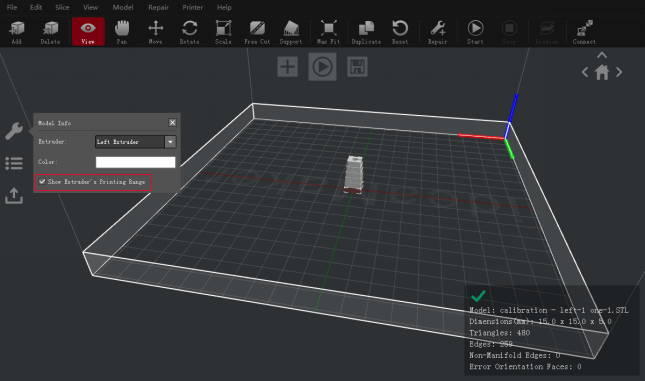Screen dimensions: 645x381
Task: Rotate the view up with the chevron arrow
Action: pos(602,55)
